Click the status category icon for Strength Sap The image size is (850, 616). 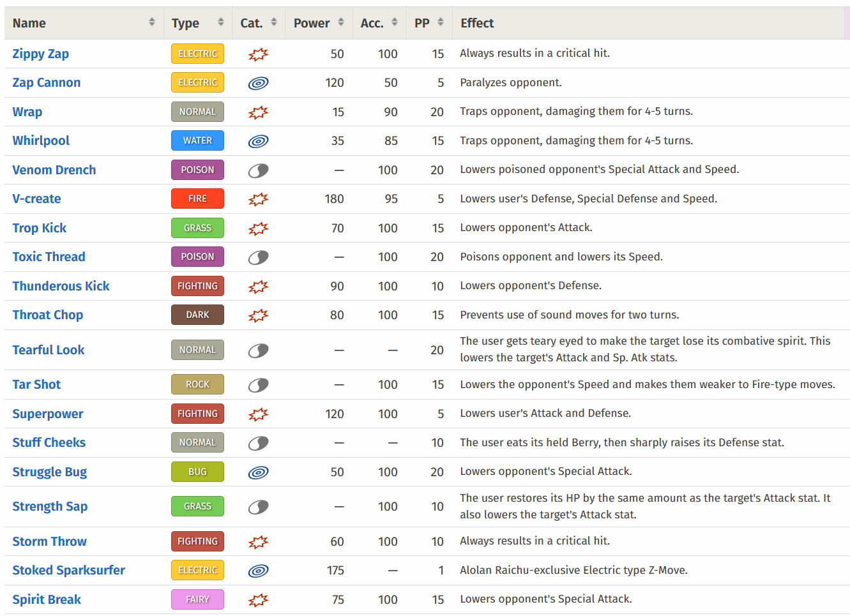click(258, 507)
